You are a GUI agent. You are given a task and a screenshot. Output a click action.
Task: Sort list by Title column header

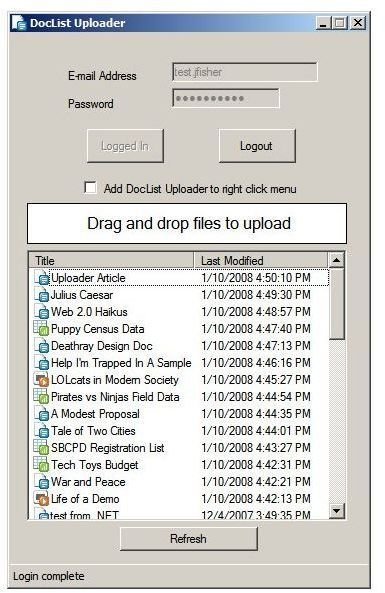tap(111, 260)
